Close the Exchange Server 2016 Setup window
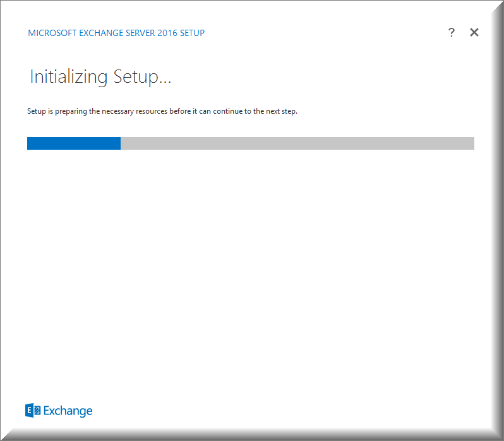Viewport: 504px width, 441px height. coord(474,32)
